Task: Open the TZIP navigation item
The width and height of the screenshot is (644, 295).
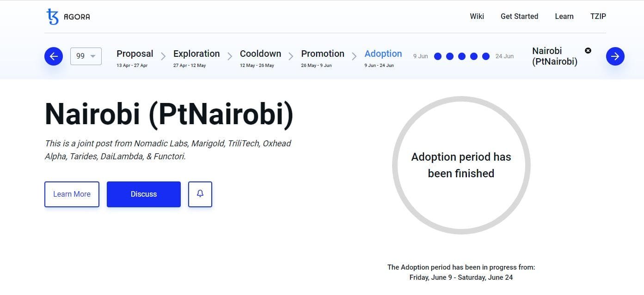Action: pyautogui.click(x=598, y=16)
